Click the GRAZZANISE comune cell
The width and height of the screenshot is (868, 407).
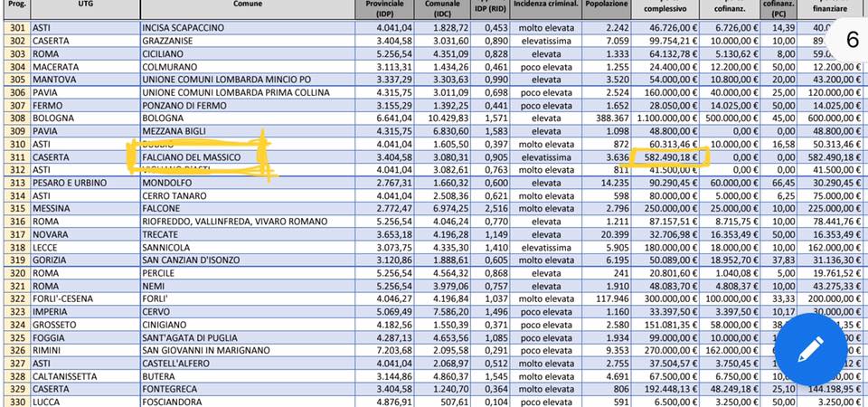pyautogui.click(x=248, y=41)
